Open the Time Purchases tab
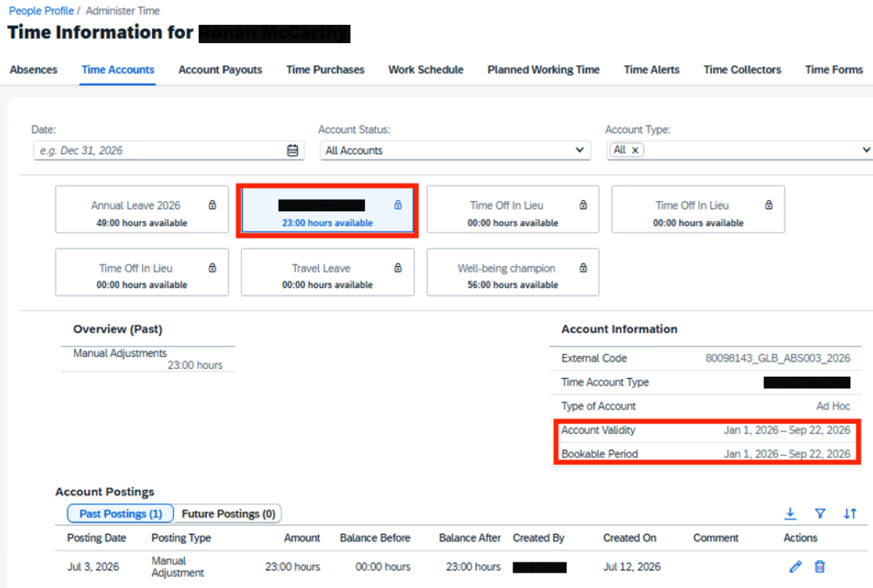873x588 pixels. pyautogui.click(x=325, y=69)
